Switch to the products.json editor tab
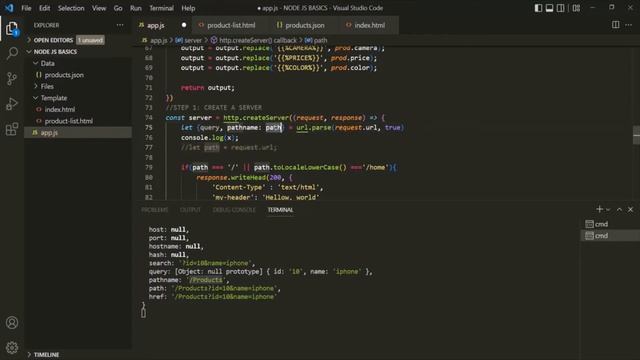Viewport: 640px width, 360px height. pos(304,25)
